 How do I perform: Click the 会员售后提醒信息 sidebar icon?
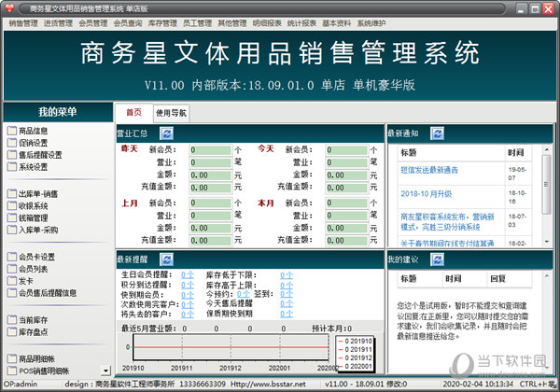click(x=12, y=293)
